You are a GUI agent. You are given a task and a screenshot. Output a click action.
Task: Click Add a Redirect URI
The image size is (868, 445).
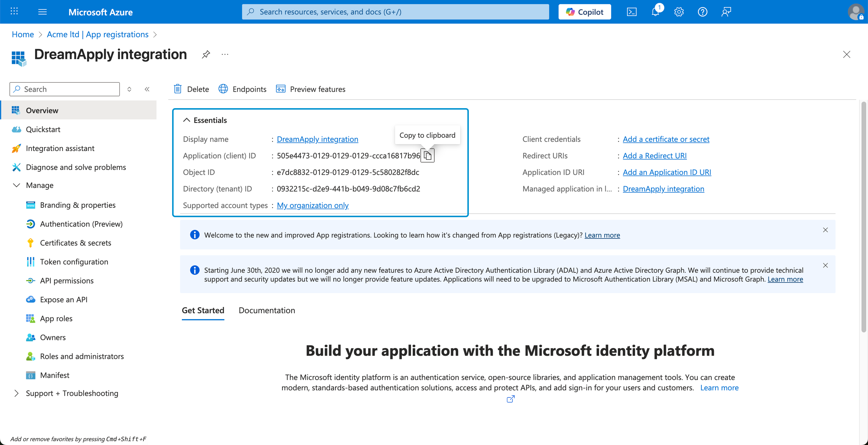tap(654, 155)
